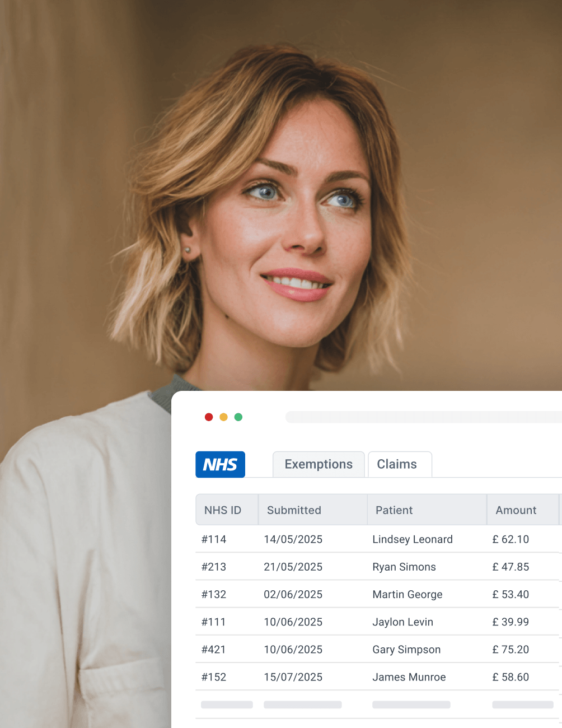
Task: Select NHS ID #132
Action: tap(214, 594)
